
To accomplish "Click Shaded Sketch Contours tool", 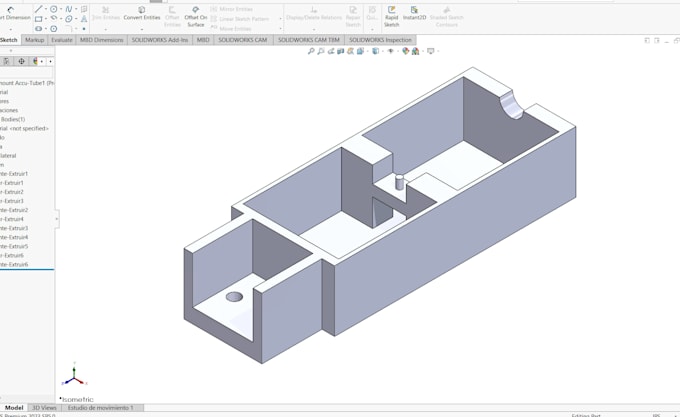I will click(x=447, y=16).
